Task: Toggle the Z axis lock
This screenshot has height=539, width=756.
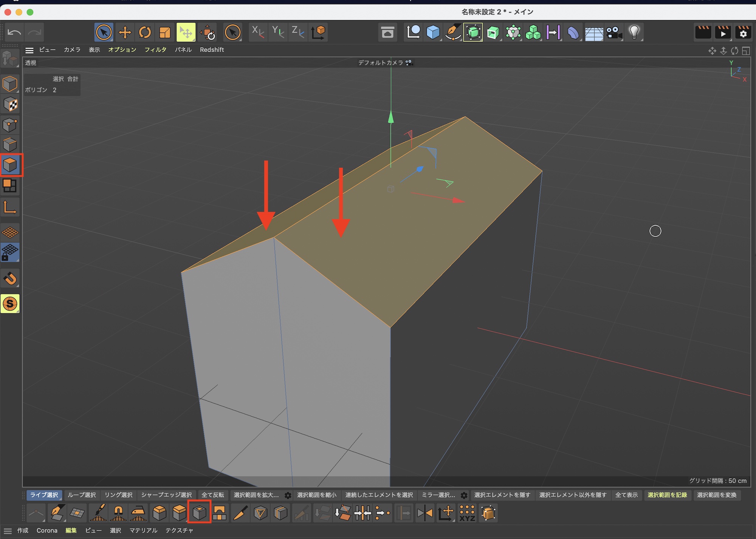Action: [x=298, y=32]
